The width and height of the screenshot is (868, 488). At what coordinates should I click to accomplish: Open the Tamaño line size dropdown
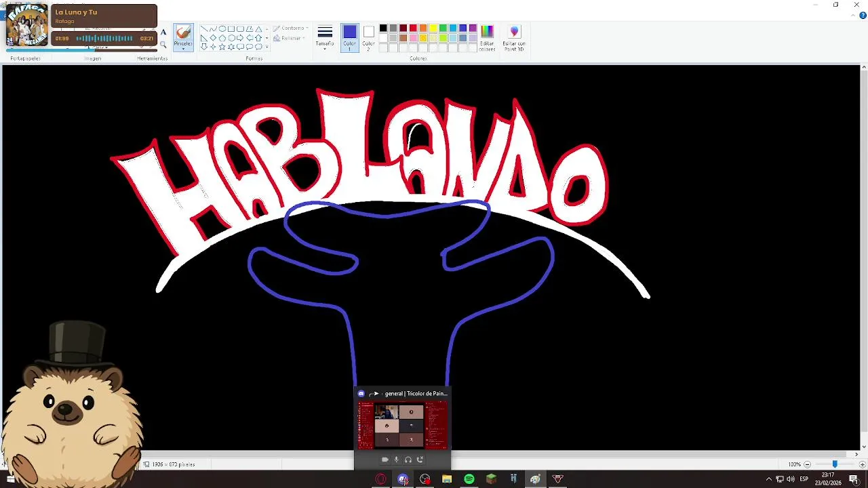click(x=325, y=38)
